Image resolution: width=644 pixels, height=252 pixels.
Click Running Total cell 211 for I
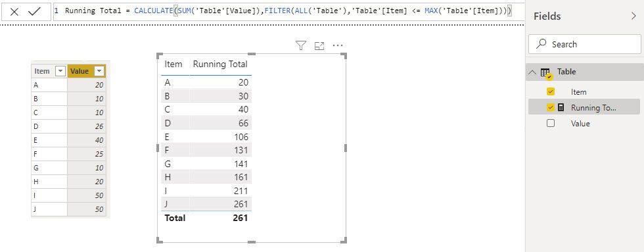tap(241, 191)
